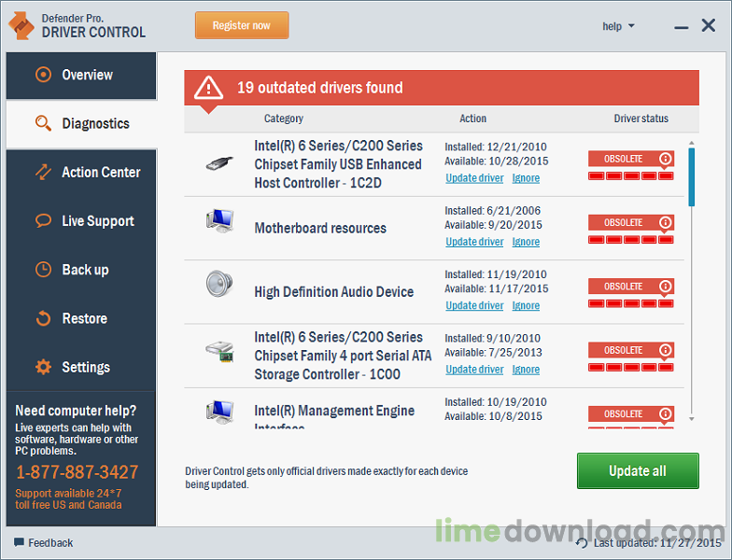Viewport: 732px width, 560px height.
Task: Click the monitor icon for Motherboard resources
Action: pyautogui.click(x=219, y=221)
